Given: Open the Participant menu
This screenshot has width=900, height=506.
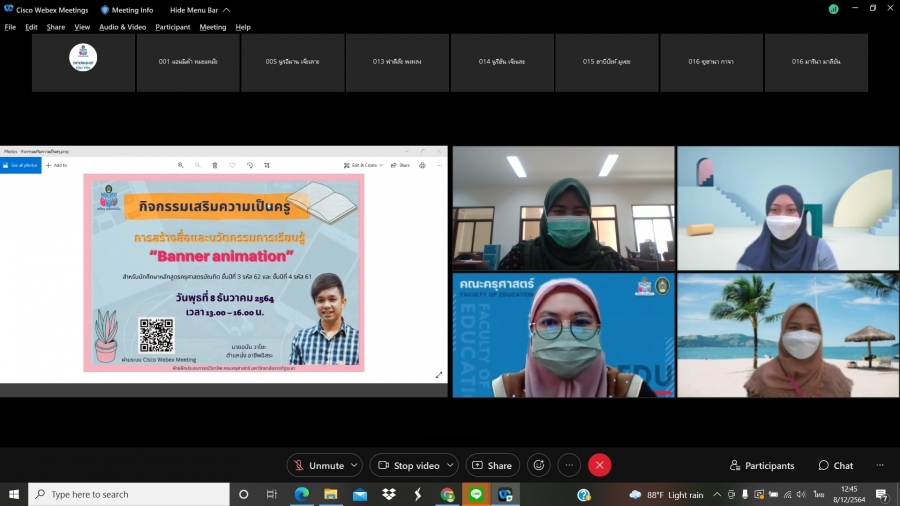Looking at the screenshot, I should tap(172, 27).
